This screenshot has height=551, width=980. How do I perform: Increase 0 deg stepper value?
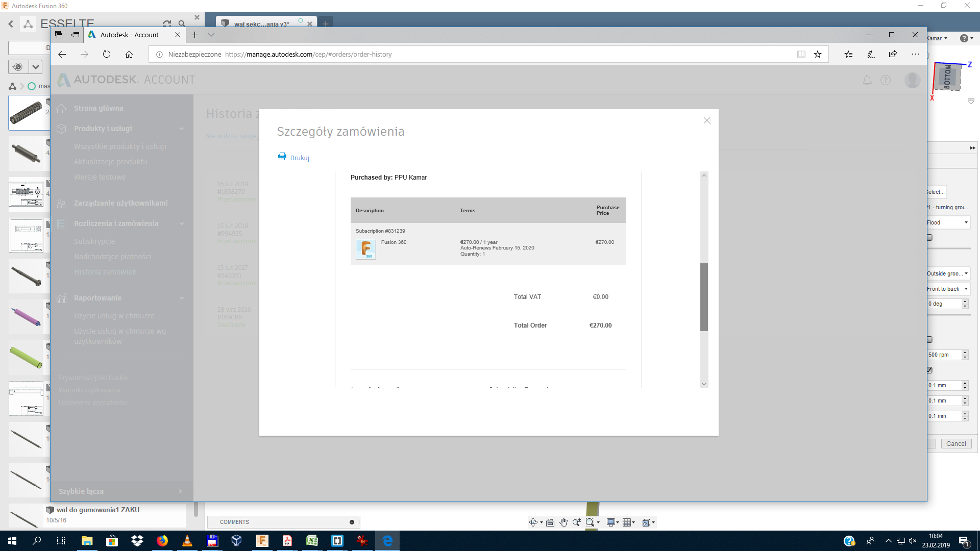tap(965, 301)
